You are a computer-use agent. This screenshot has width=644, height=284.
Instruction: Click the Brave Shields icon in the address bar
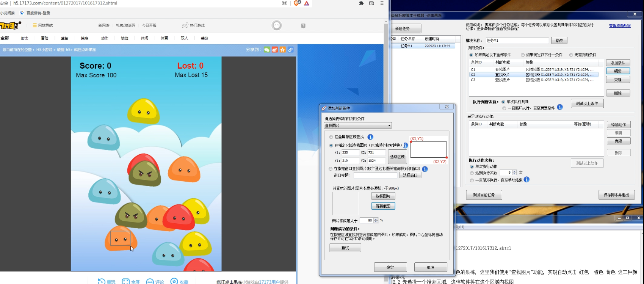pyautogui.click(x=297, y=3)
